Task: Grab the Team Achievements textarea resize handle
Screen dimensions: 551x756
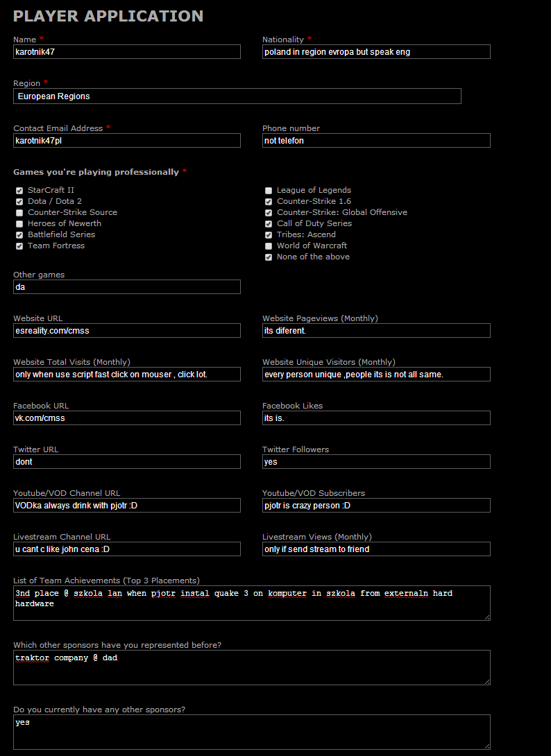Action: pos(486,617)
